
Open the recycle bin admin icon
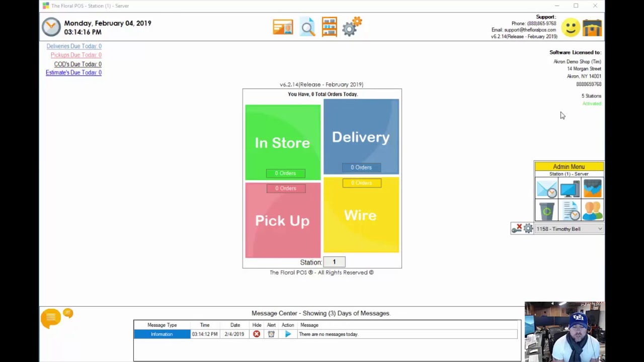pyautogui.click(x=546, y=210)
